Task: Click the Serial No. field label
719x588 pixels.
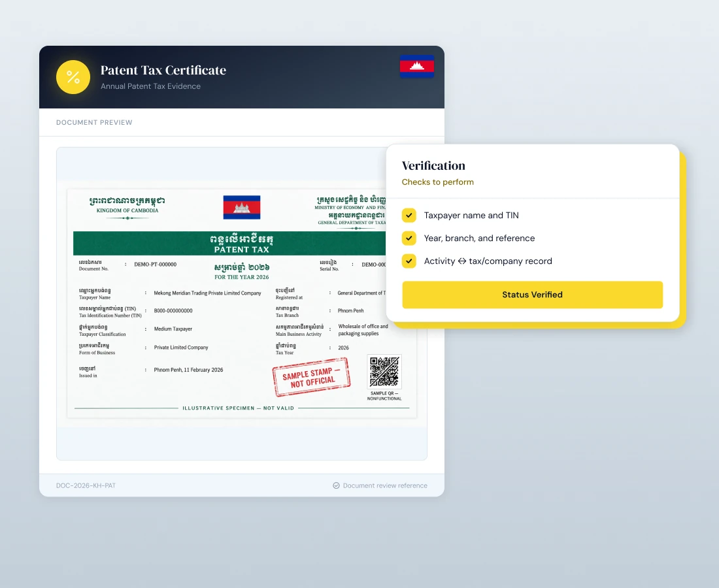Action: [329, 269]
